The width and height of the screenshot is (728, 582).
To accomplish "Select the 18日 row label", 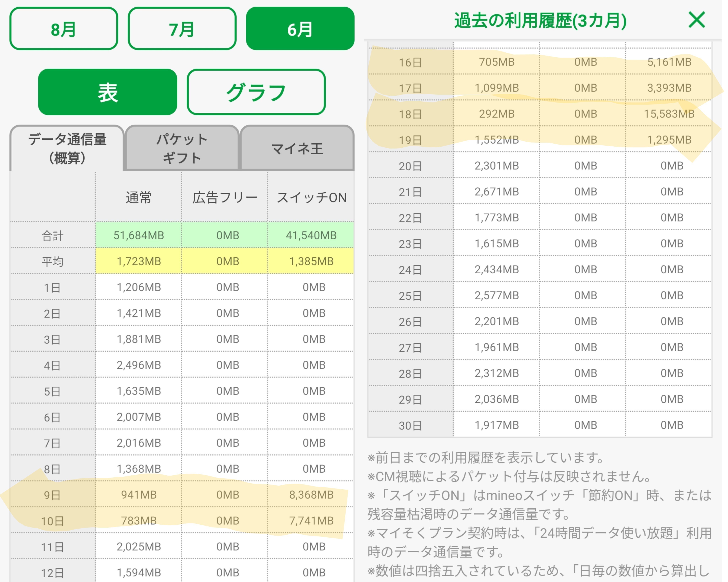I will [x=410, y=114].
